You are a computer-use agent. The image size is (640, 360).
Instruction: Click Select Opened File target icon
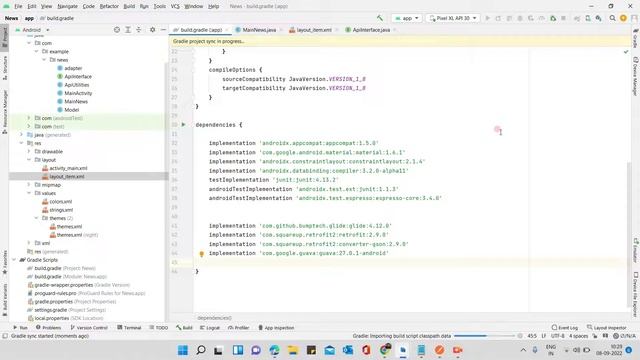click(x=117, y=30)
